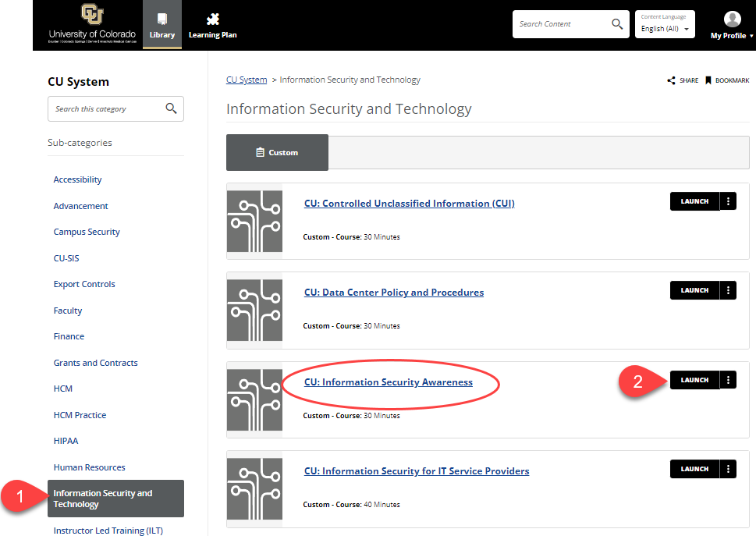
Task: Open the My Profile avatar icon
Action: point(731,18)
